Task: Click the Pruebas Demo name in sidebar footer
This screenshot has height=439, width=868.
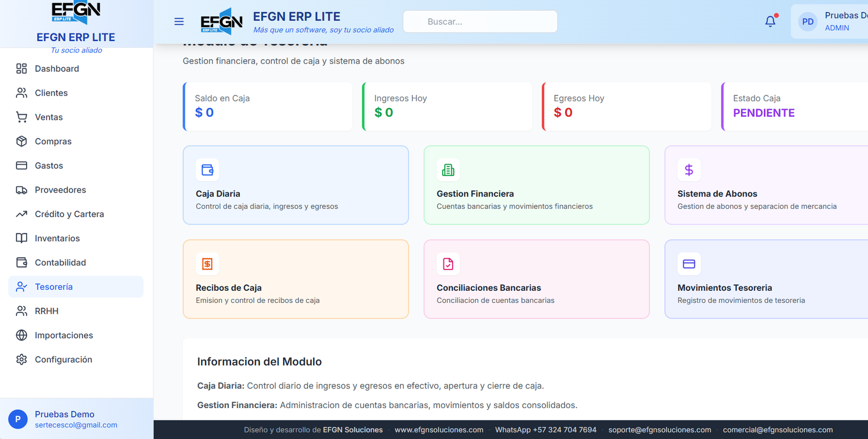Action: point(65,414)
